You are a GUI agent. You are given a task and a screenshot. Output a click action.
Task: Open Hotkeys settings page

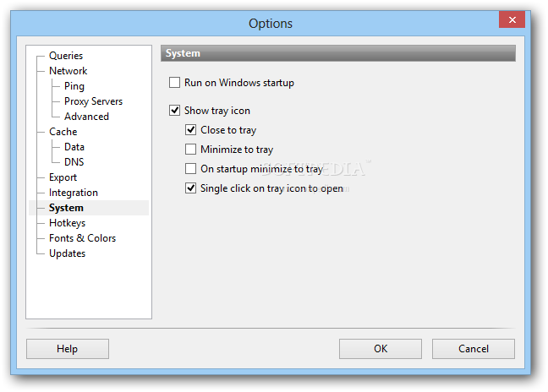click(x=67, y=223)
